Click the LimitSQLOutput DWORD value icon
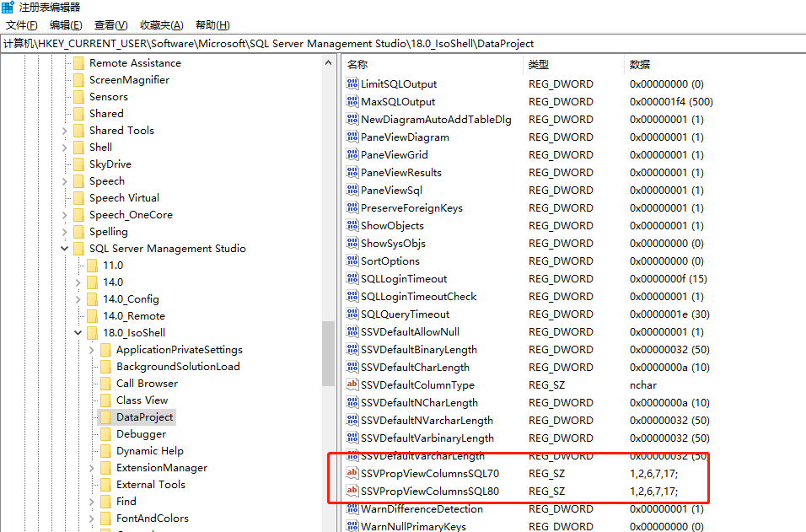 (x=352, y=83)
